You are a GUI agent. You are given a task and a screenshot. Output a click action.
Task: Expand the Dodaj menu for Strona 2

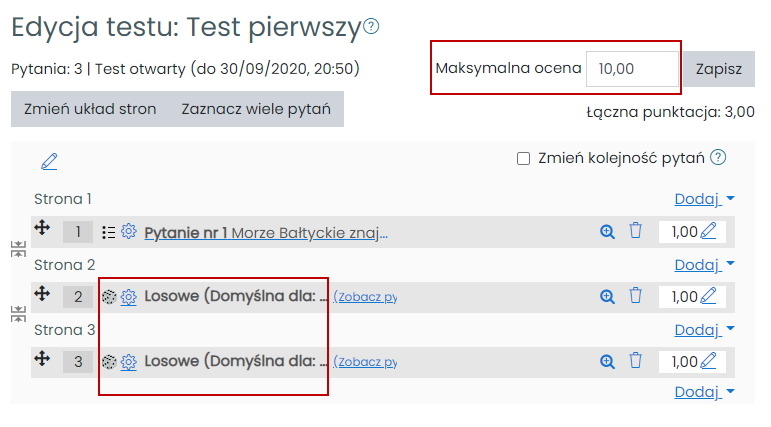tap(704, 264)
